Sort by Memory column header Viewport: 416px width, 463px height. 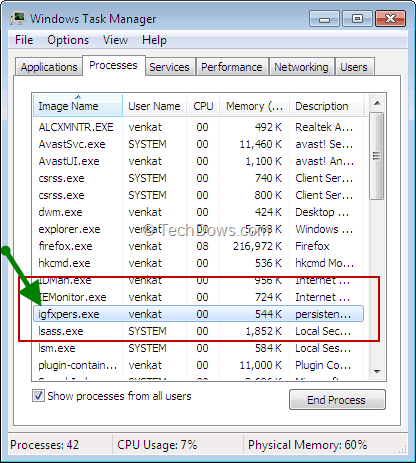255,106
